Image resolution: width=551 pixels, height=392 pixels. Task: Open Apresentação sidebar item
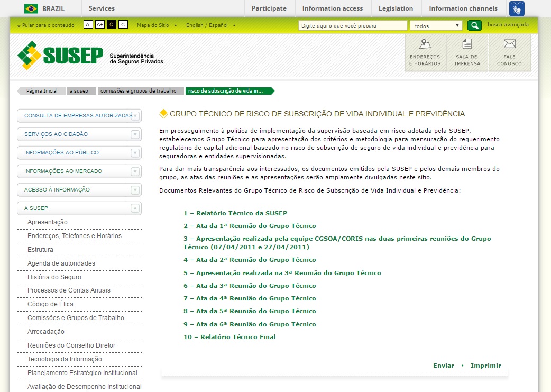48,222
